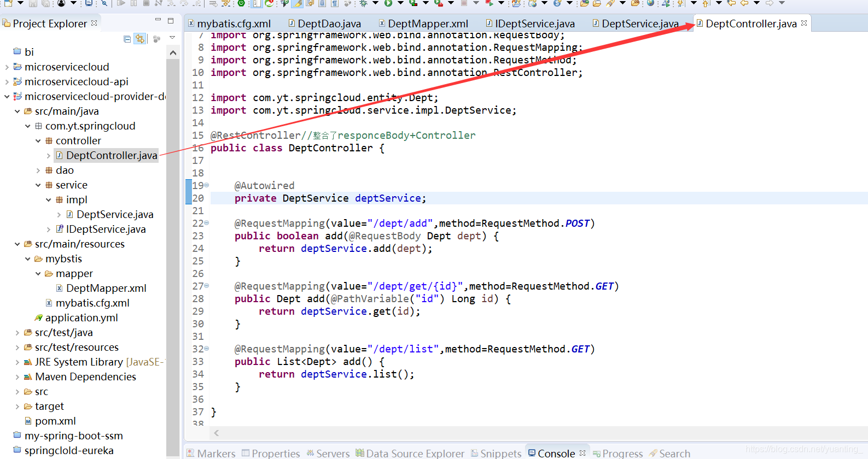Toggle Show Whitespace Characters pilcrow icon
Viewport: 868px width, 459px height.
335,3
